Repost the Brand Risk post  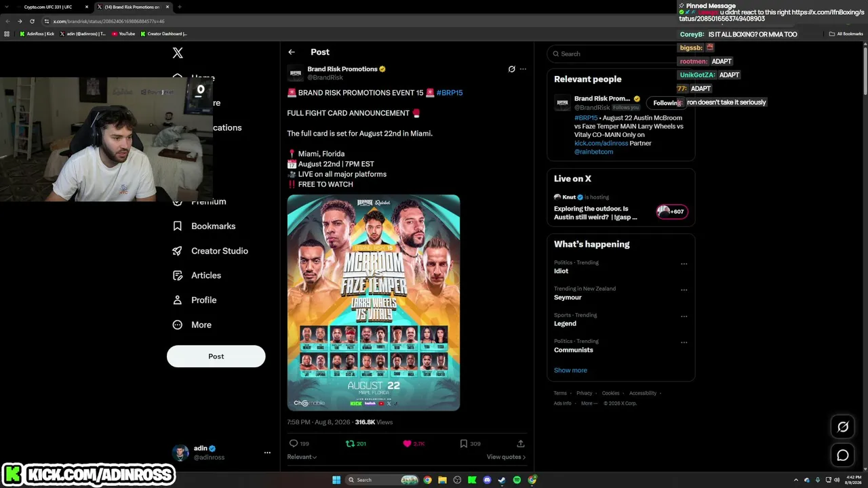tap(350, 443)
